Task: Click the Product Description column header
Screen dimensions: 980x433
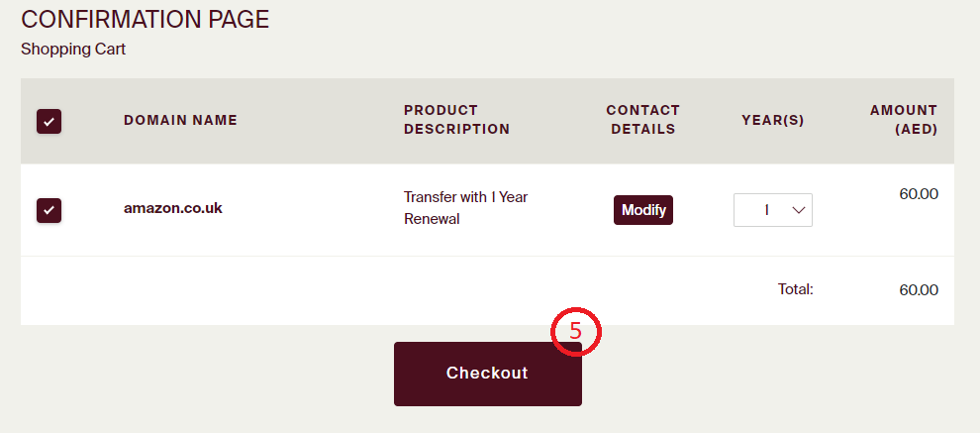Action: [456, 120]
